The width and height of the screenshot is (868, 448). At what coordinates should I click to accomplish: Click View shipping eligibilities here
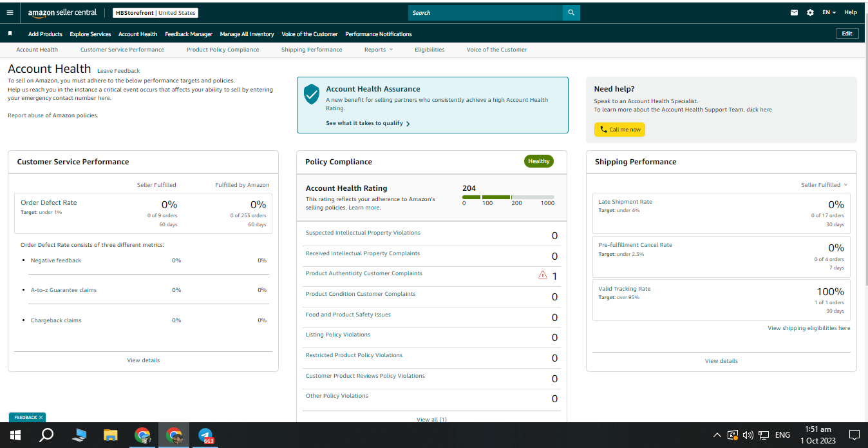[x=809, y=328]
